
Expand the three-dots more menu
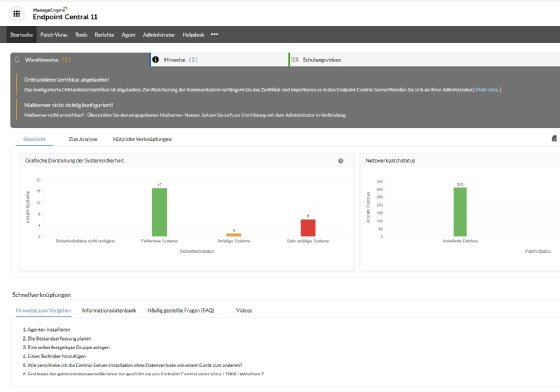tap(214, 34)
